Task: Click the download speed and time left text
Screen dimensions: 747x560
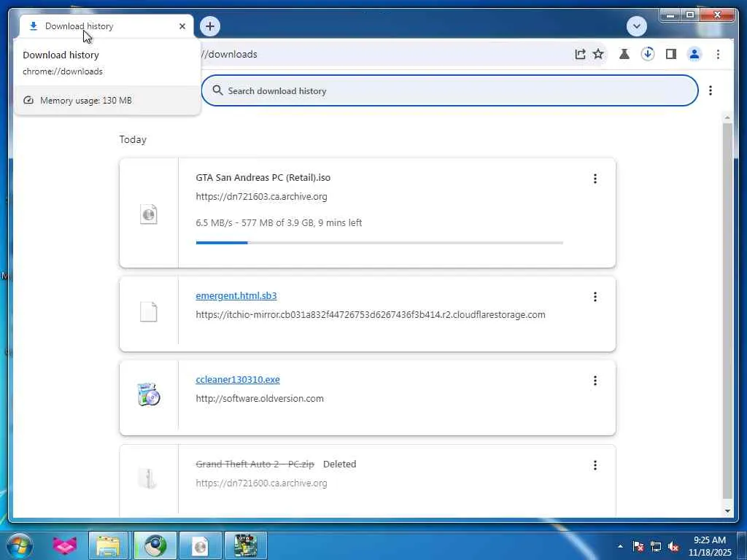Action: tap(279, 223)
